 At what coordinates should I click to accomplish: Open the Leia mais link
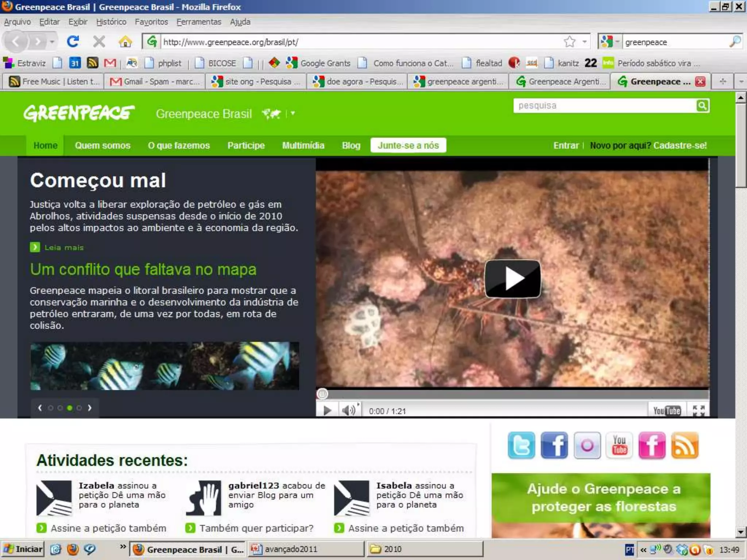(x=64, y=248)
